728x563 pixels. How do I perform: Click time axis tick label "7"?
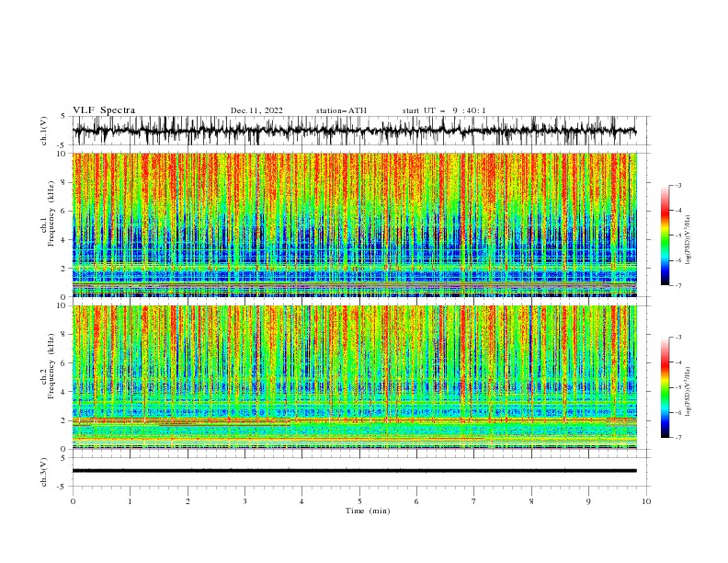click(474, 501)
